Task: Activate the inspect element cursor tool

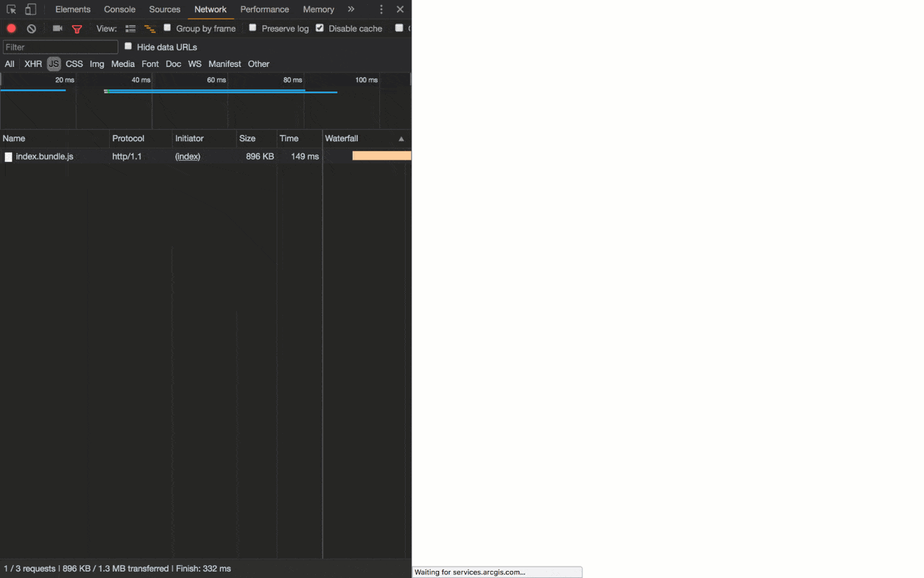Action: point(11,9)
